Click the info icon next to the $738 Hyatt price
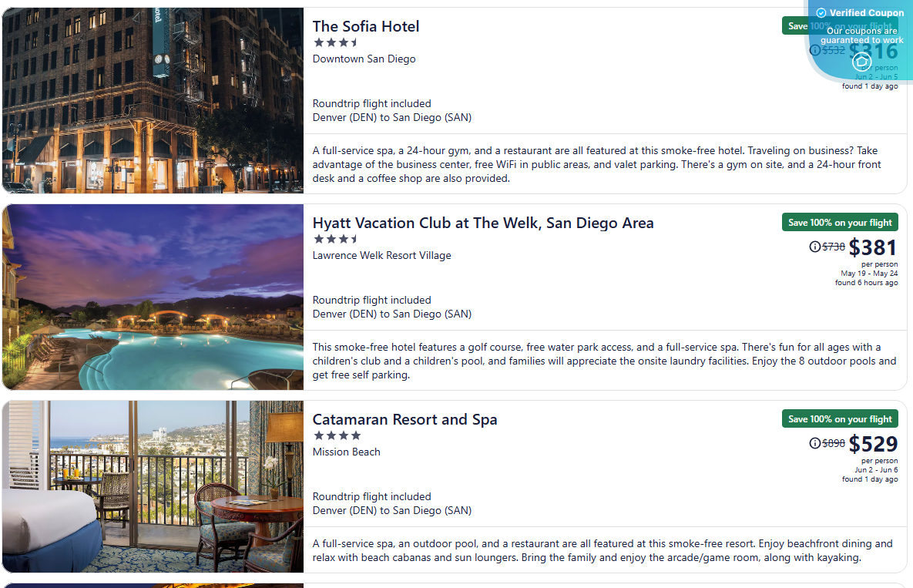 click(815, 247)
